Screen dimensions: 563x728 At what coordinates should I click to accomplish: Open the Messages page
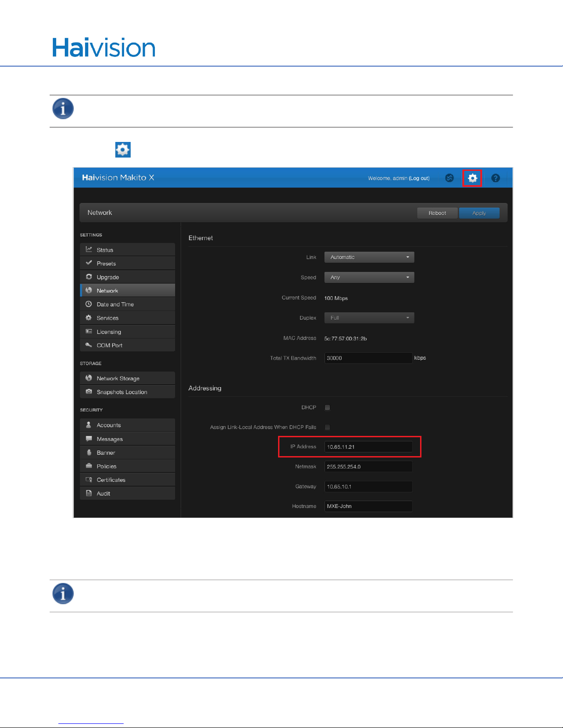[127, 439]
